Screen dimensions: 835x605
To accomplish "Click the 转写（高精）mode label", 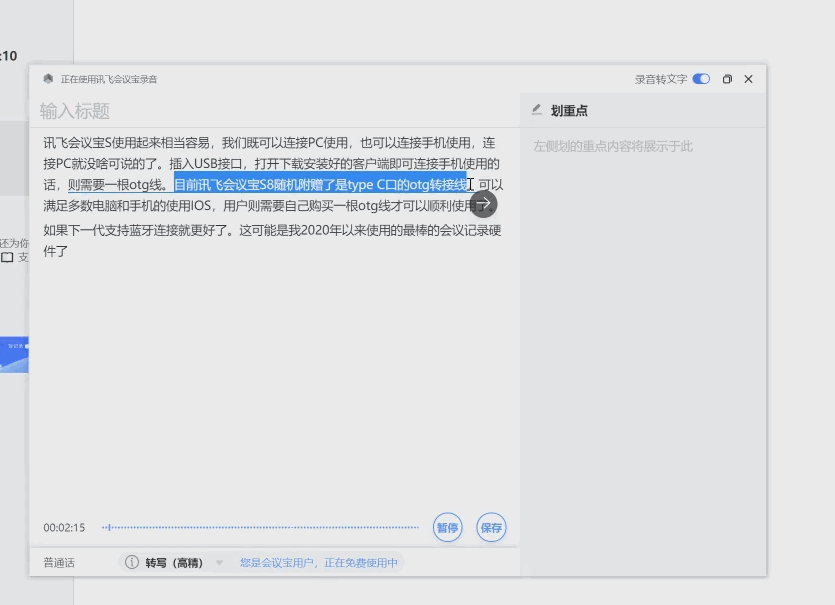I will 174,562.
